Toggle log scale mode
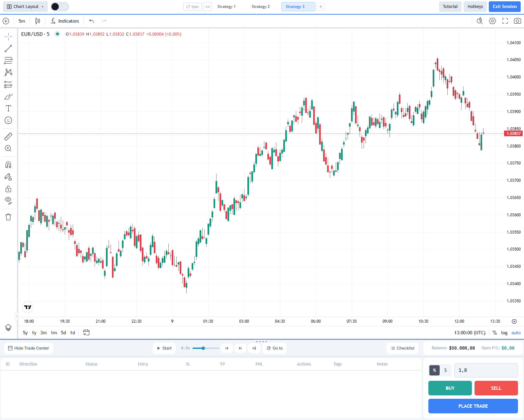 pos(504,333)
